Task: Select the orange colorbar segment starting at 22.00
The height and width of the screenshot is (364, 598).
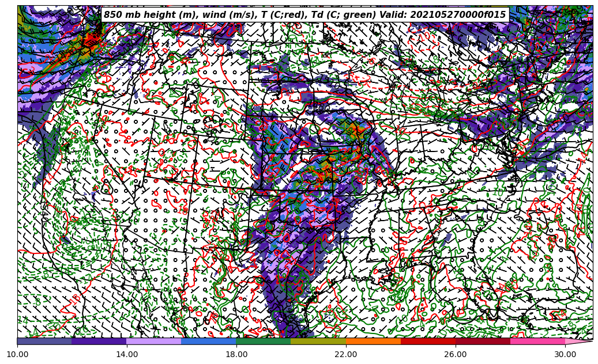Action: (373, 341)
